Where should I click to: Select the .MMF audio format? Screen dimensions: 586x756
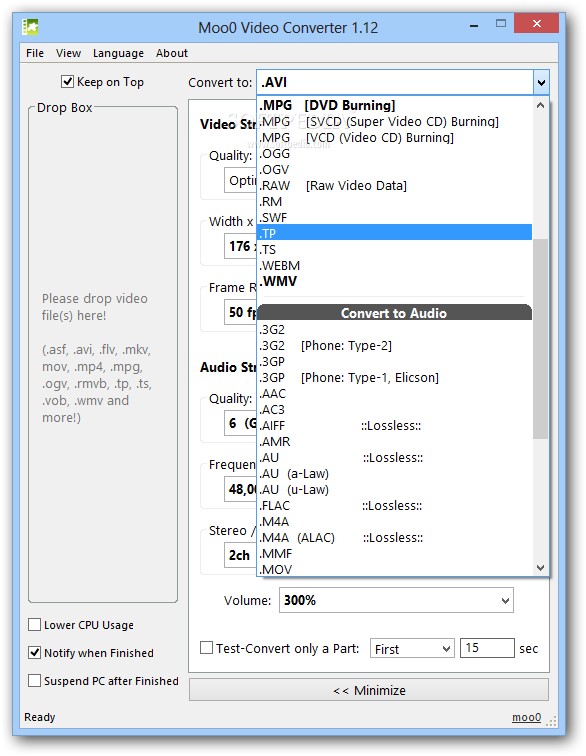[395, 554]
